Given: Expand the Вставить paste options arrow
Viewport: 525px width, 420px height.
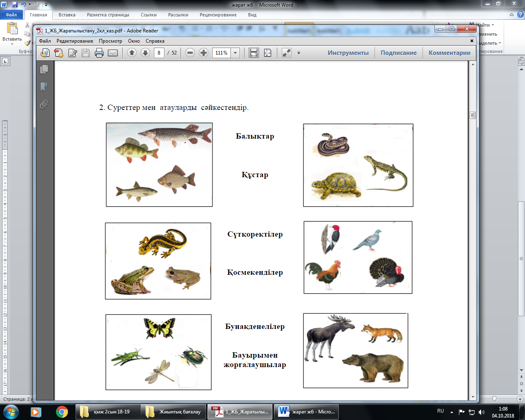Looking at the screenshot, I should click(12, 44).
